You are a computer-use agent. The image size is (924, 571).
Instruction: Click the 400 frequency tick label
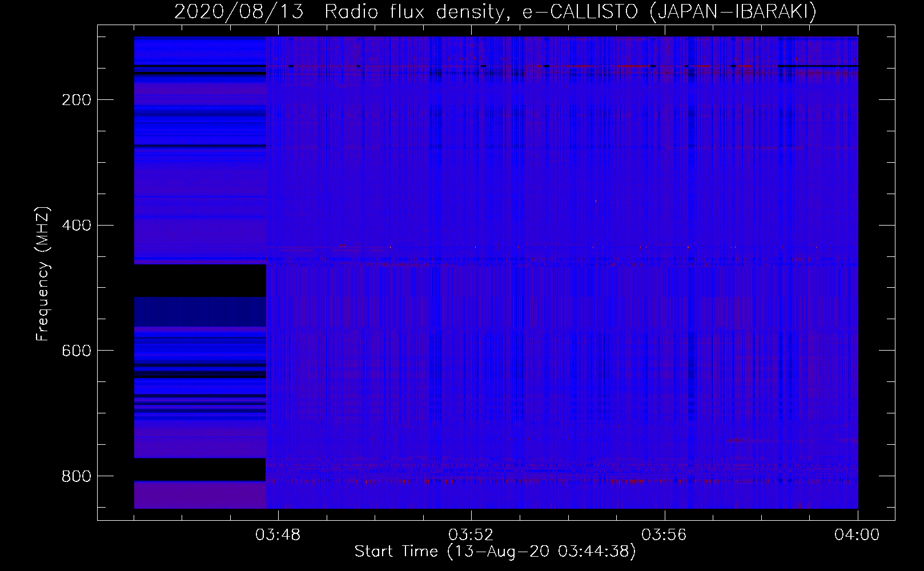pyautogui.click(x=77, y=226)
